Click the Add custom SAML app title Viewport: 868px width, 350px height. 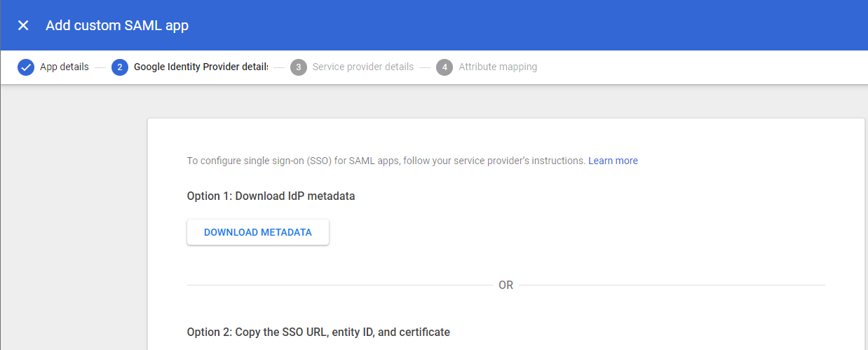(117, 25)
